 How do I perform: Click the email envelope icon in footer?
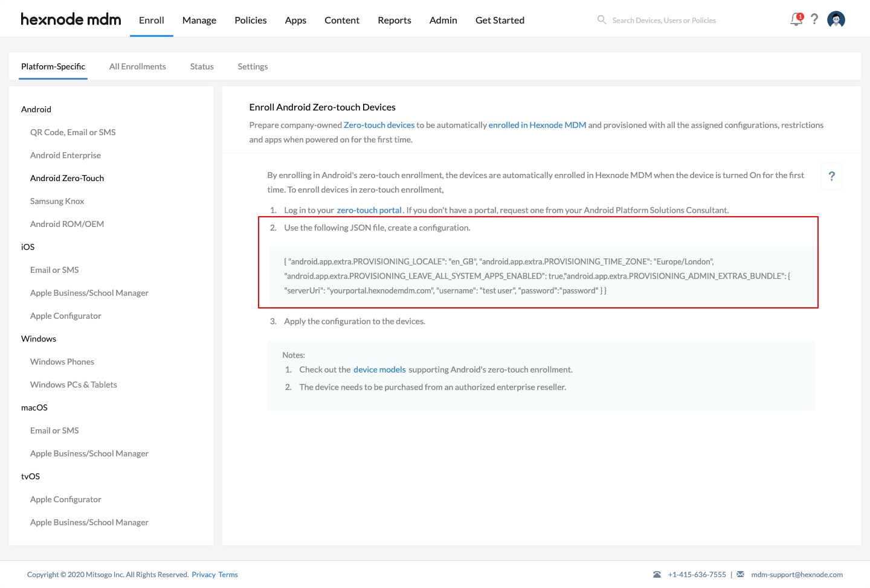pos(740,575)
